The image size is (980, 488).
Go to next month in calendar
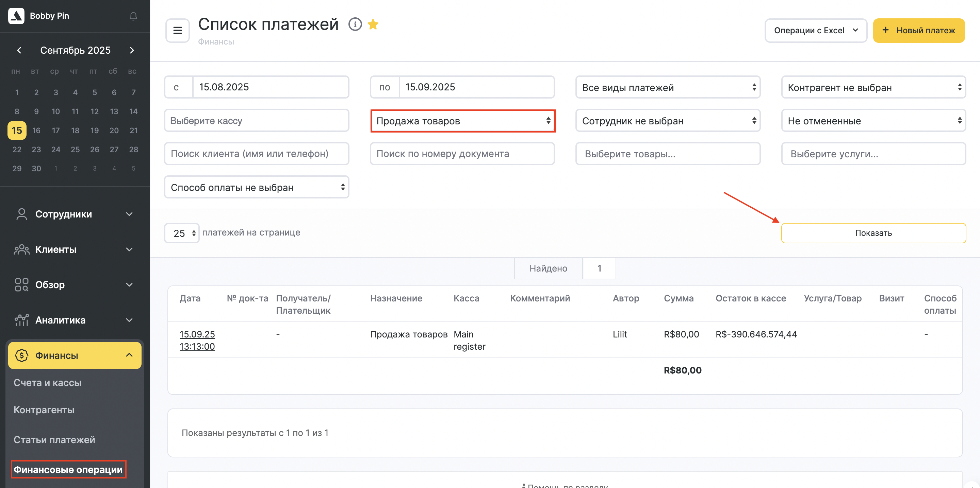coord(132,50)
